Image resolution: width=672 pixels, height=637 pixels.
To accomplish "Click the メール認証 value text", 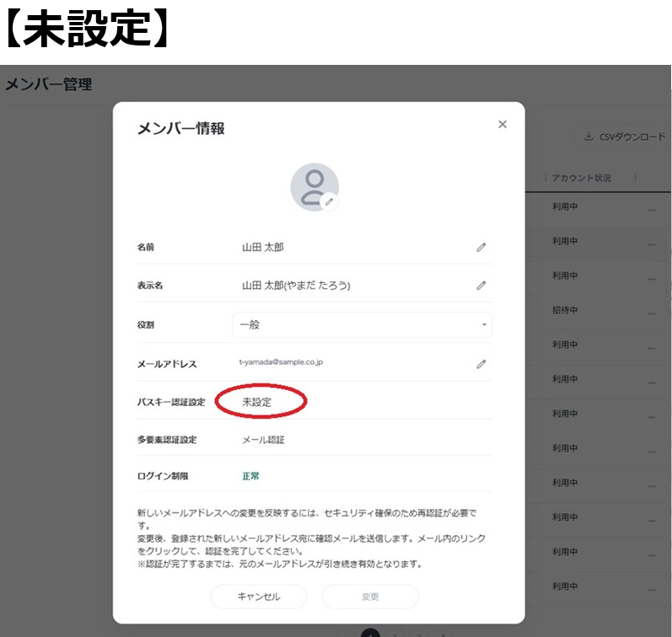I will tap(263, 440).
